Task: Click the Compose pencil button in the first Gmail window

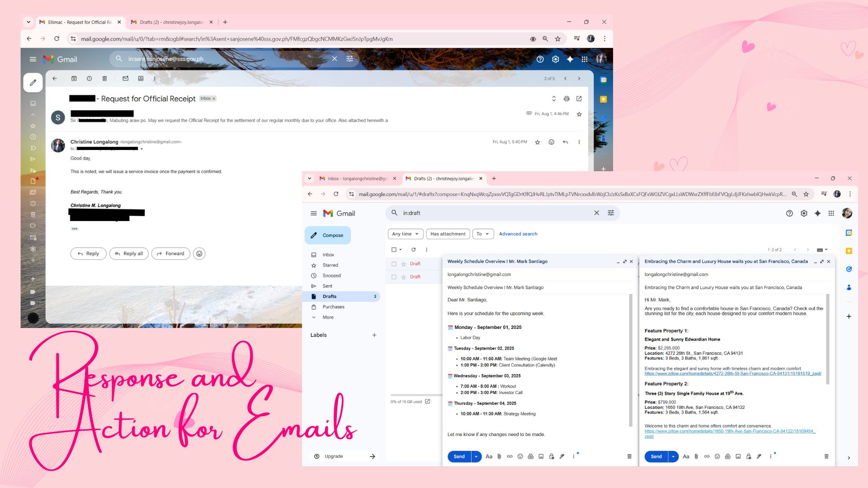Action: coord(33,83)
